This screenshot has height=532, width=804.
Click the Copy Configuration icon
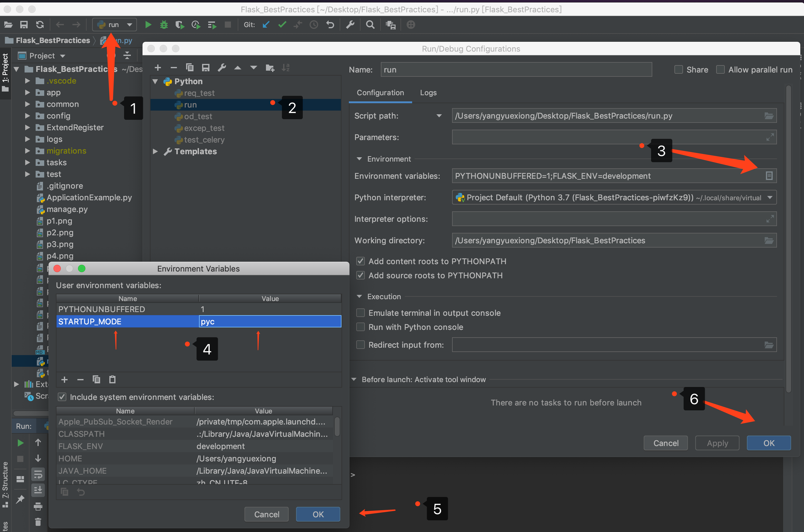click(x=189, y=68)
